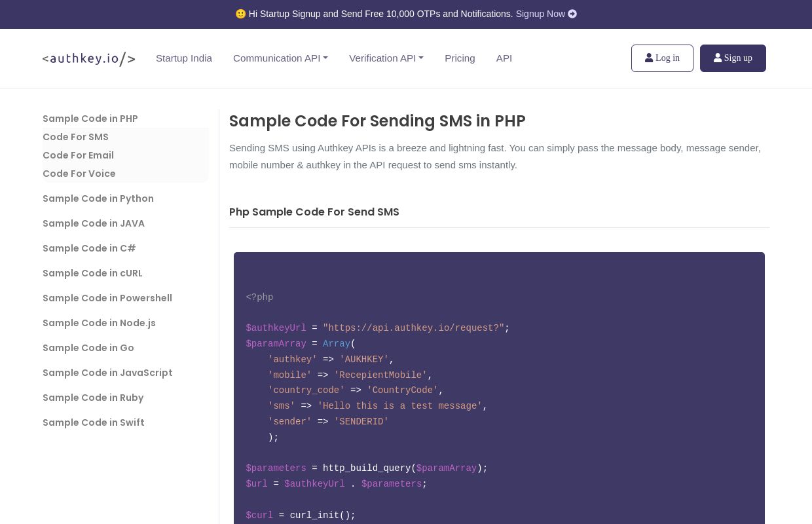Expand Sample Code in cURL

point(92,273)
